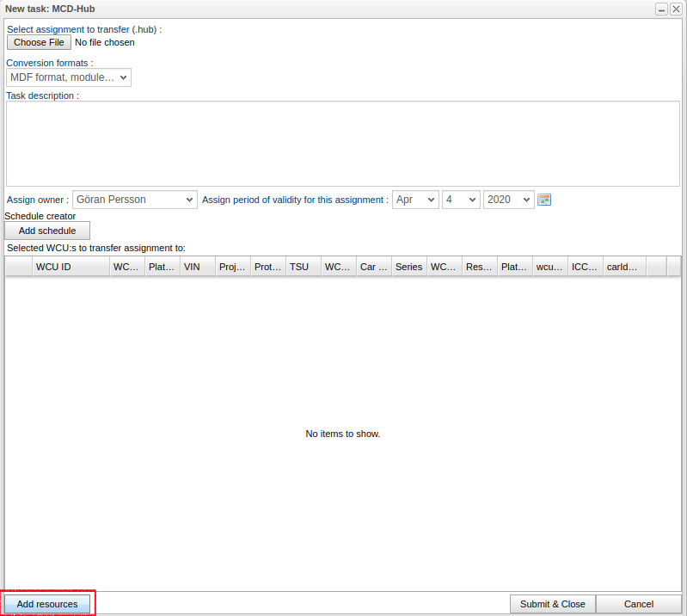This screenshot has width=687, height=616.
Task: Change the validity month from Apr
Action: (415, 200)
